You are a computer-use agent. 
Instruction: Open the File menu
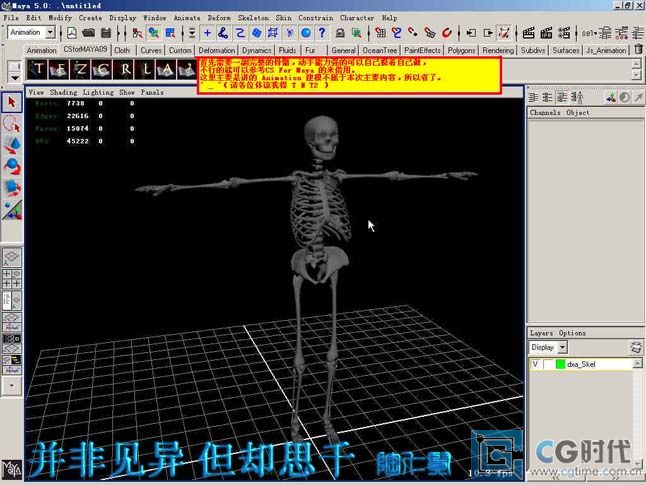11,18
